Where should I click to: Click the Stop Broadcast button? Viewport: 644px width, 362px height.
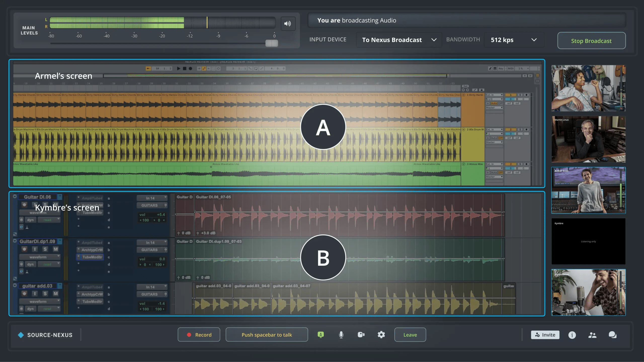tap(591, 41)
